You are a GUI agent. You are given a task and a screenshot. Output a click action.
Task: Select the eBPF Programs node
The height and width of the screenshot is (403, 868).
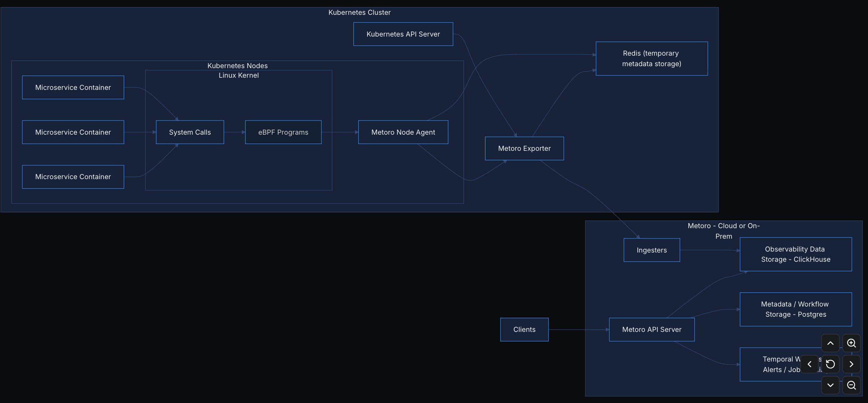[x=283, y=132]
